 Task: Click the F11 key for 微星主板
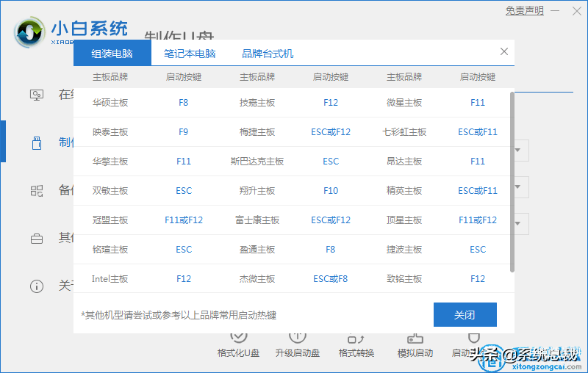pos(478,103)
